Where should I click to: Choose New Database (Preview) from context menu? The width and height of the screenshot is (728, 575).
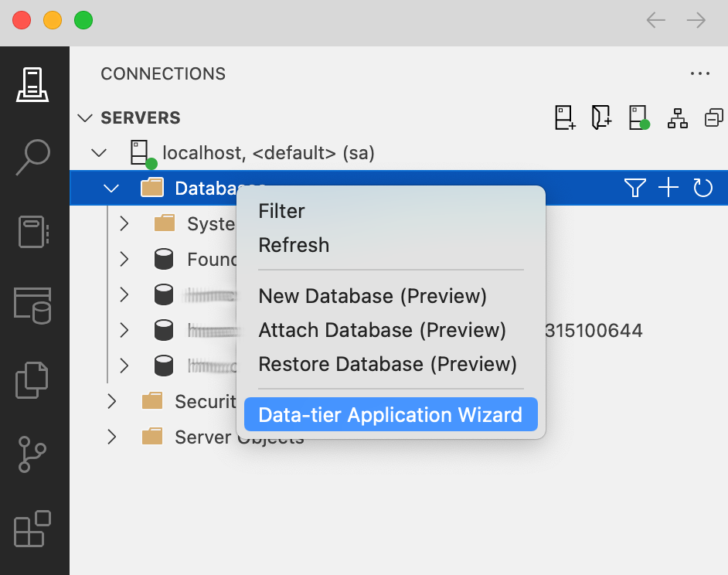(373, 296)
